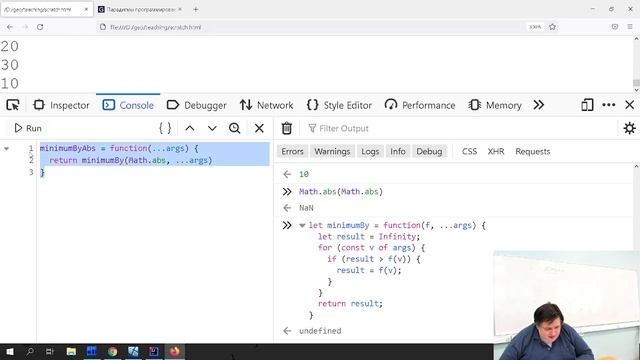Open a new browser tab
The height and width of the screenshot is (360, 640).
196,9
